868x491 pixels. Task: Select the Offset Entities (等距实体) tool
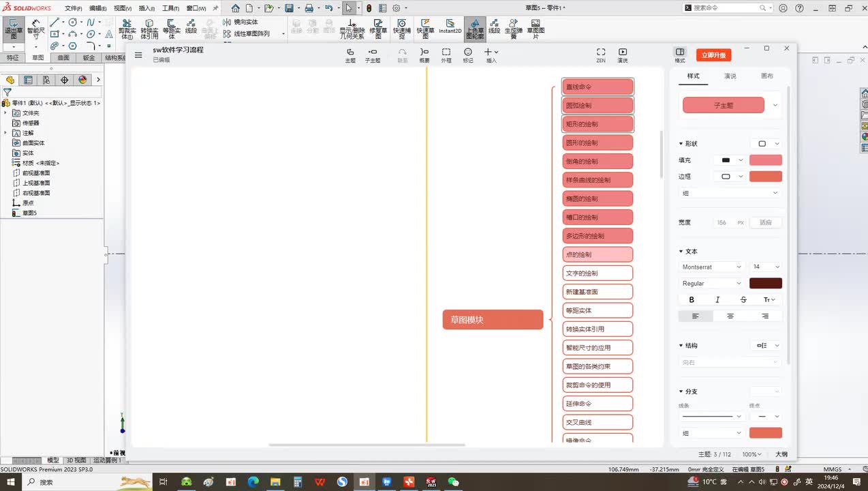tap(171, 29)
